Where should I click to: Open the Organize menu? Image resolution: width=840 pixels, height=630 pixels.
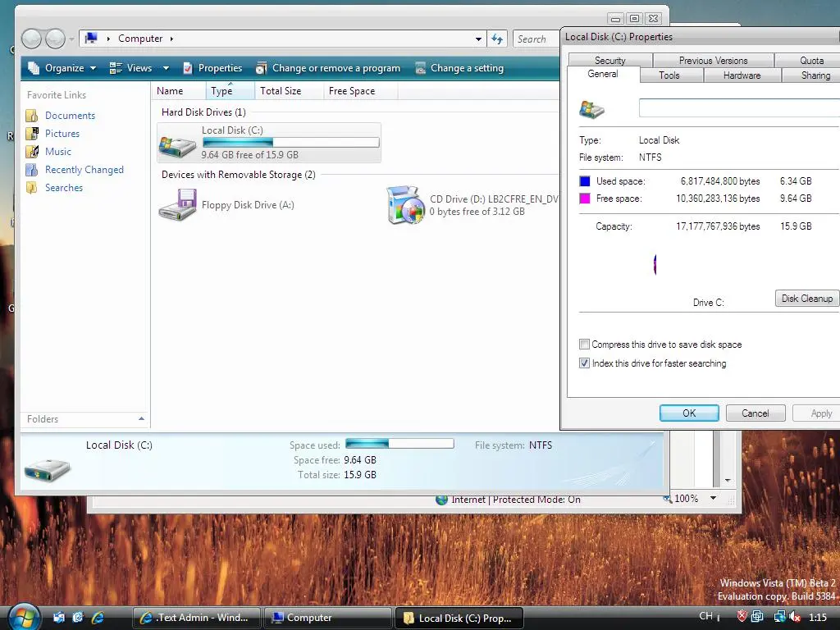tap(62, 68)
